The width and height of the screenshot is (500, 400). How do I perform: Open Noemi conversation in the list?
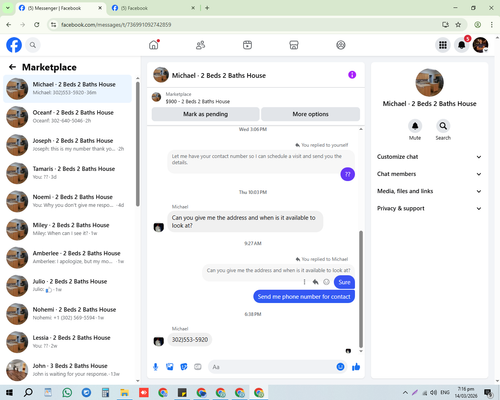(68, 201)
